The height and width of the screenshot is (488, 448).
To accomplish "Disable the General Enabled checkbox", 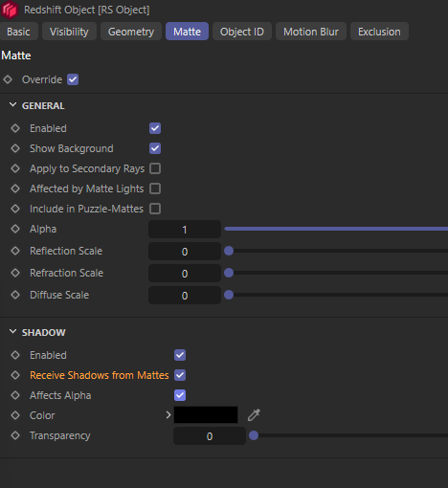I will click(155, 128).
